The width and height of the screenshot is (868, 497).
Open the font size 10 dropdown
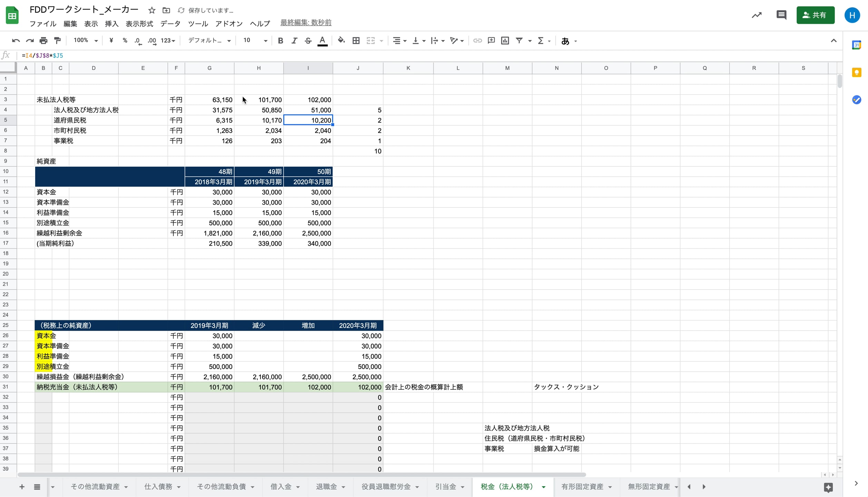[255, 41]
